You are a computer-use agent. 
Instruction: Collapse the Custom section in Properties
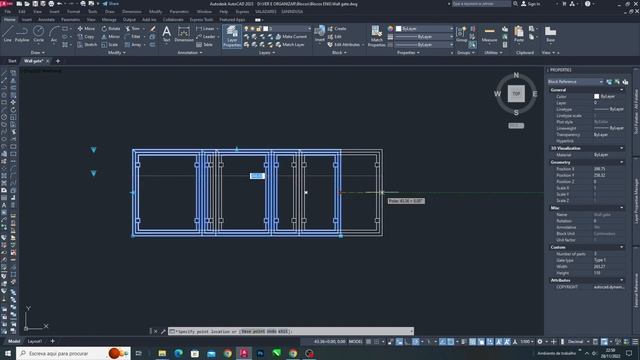tap(622, 247)
